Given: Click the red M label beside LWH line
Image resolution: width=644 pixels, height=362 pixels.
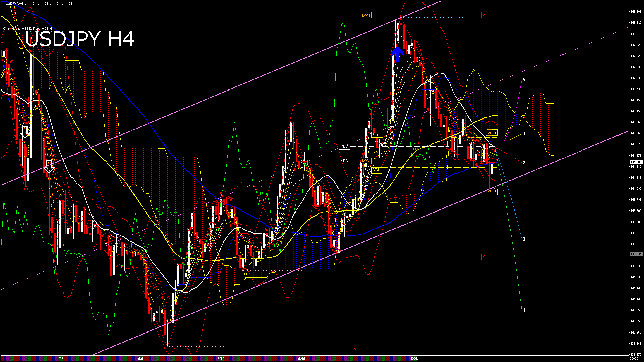Looking at the screenshot, I should (x=484, y=15).
